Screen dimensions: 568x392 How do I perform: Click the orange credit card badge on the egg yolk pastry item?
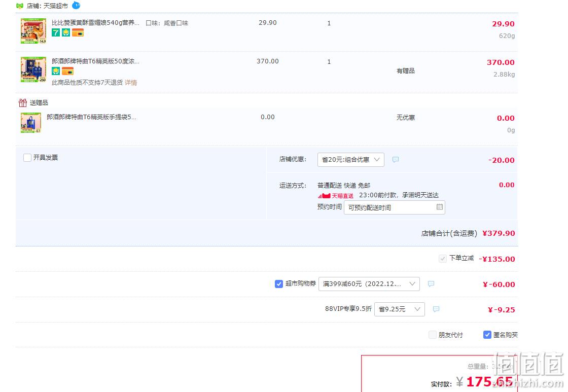tap(78, 33)
